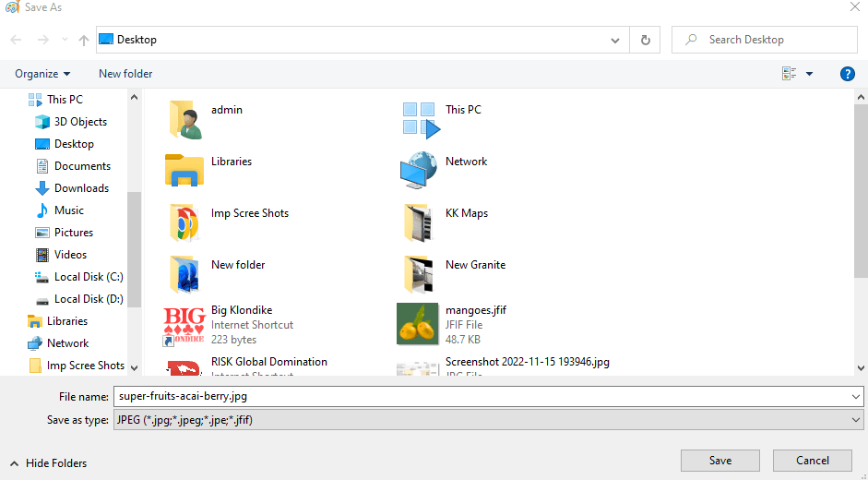
Task: Select the Screenshot 2022-11-15 193946.jpg file
Action: click(504, 367)
